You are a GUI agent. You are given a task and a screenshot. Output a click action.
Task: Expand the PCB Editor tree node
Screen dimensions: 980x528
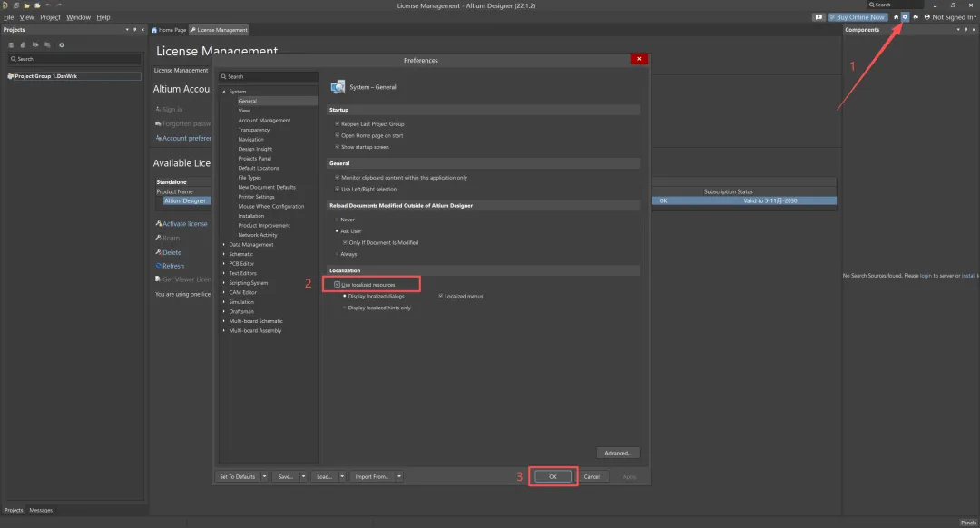224,264
